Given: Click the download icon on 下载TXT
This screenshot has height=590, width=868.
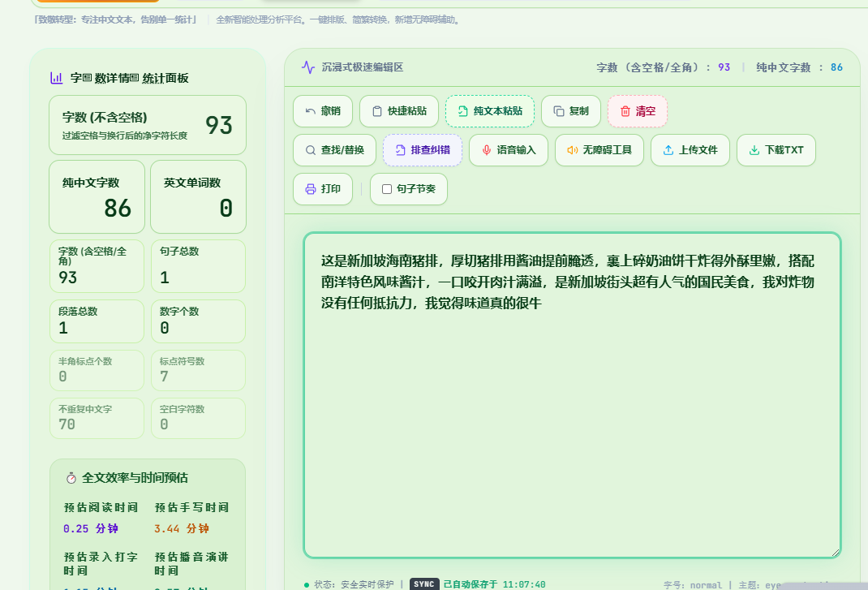Looking at the screenshot, I should [754, 150].
